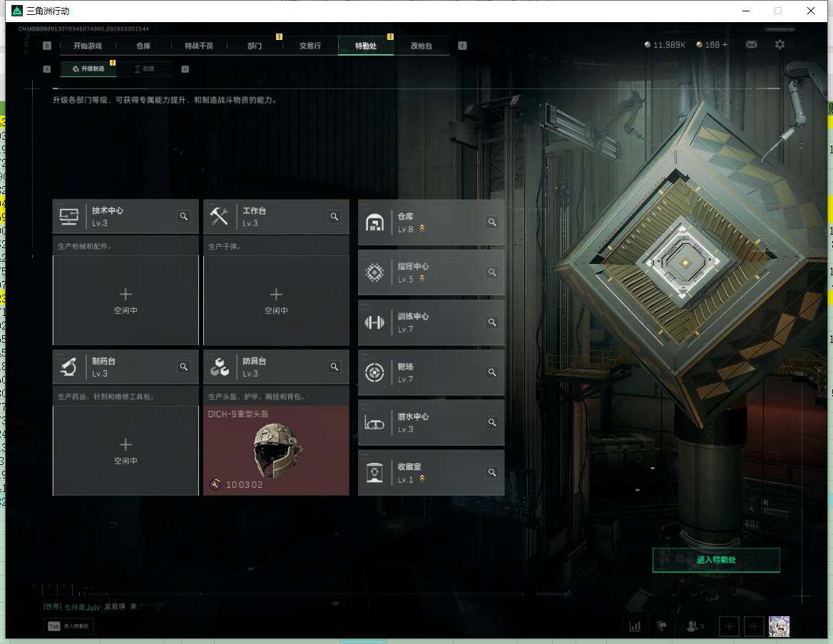This screenshot has width=833, height=644.
Task: Inspect 技术中心 with its magnifier icon
Action: 184,216
